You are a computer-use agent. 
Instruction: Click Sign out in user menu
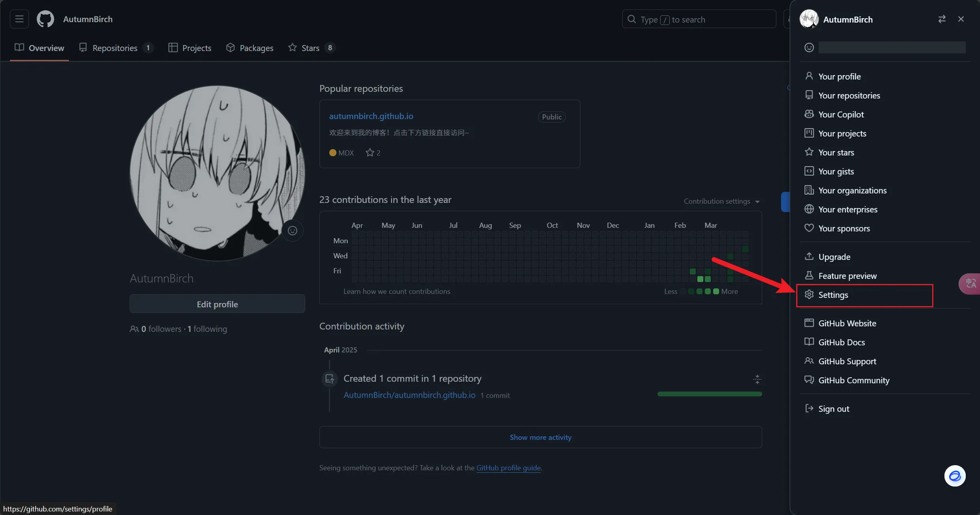[x=885, y=409]
